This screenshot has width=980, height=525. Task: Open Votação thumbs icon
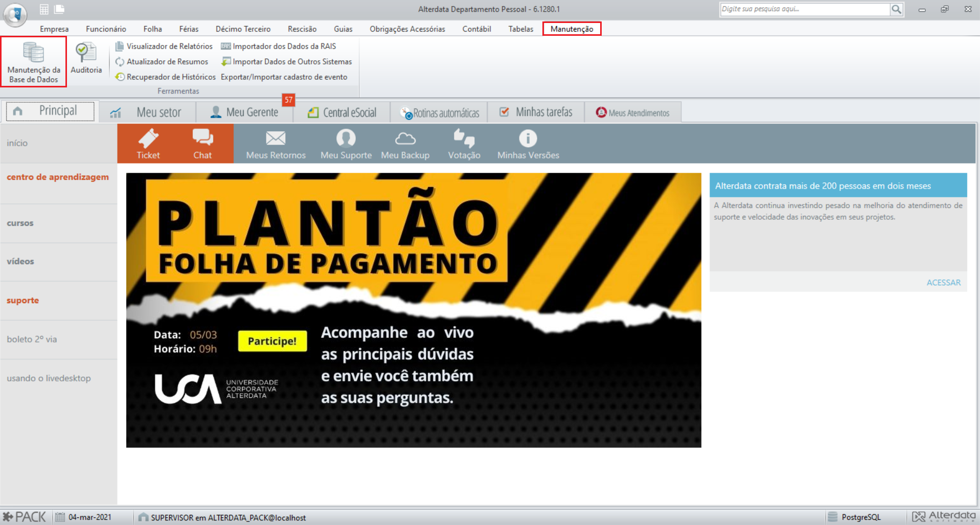pos(464,144)
